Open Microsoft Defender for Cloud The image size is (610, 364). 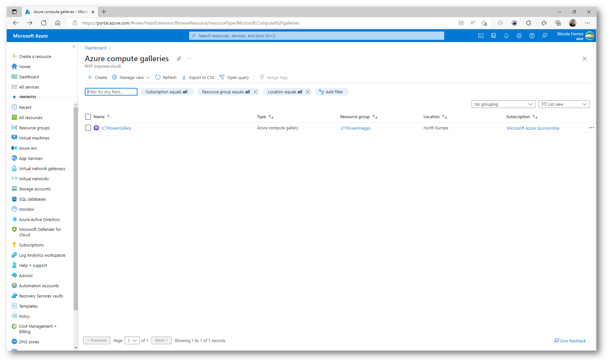(x=40, y=232)
